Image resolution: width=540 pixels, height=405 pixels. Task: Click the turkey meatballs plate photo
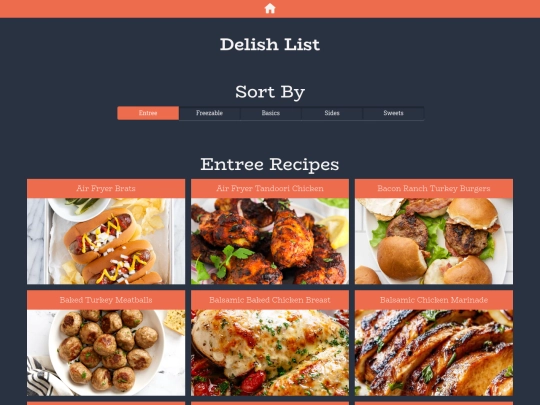point(106,353)
